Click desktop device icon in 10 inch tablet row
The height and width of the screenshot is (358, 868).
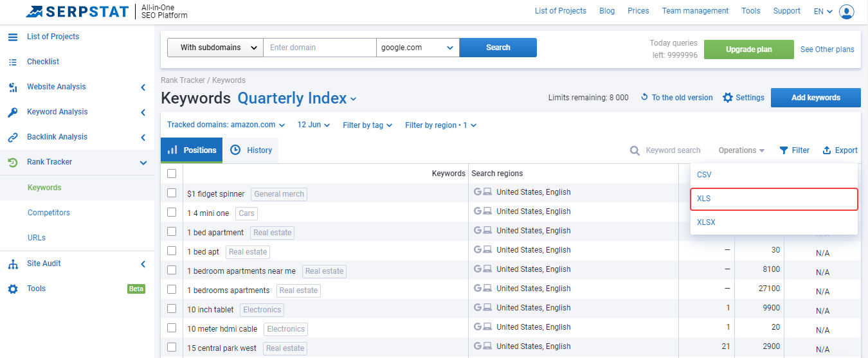(487, 307)
